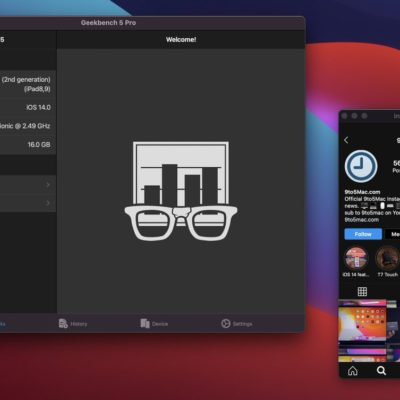This screenshot has height=400, width=400.
Task: Select the 16.0 GB memory value
Action: [x=39, y=144]
